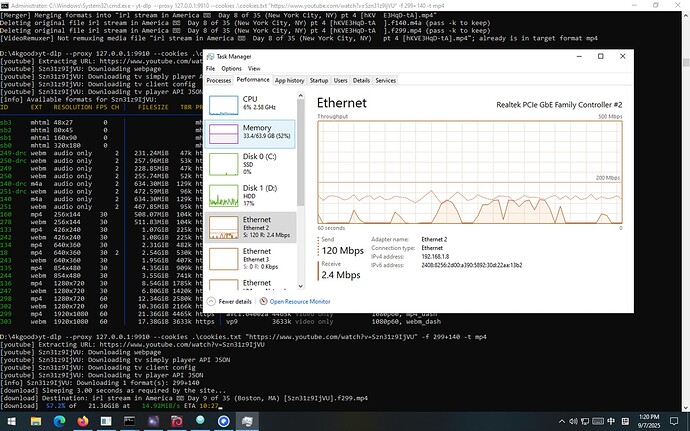Click the Open Resource Monitor link
The image size is (690, 431).
tap(300, 302)
